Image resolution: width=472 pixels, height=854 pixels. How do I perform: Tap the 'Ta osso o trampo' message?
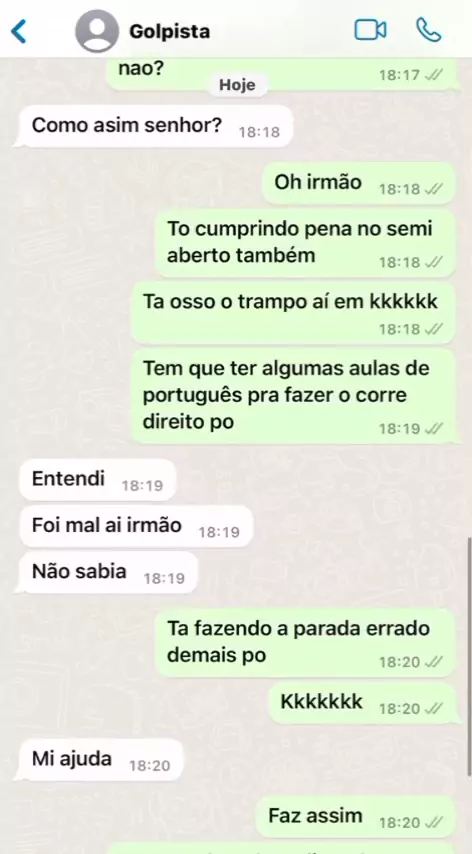pos(293,313)
